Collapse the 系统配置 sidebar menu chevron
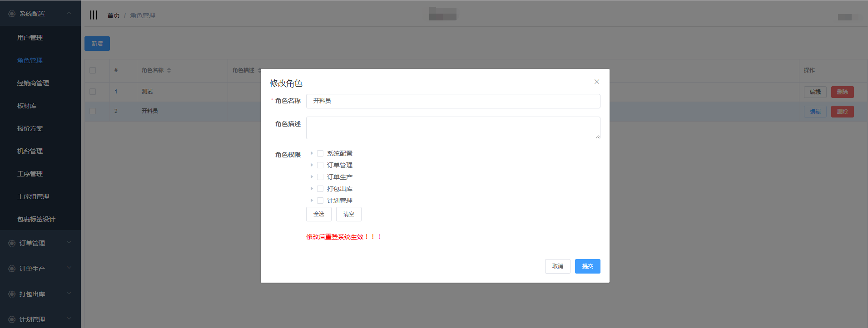 click(69, 14)
